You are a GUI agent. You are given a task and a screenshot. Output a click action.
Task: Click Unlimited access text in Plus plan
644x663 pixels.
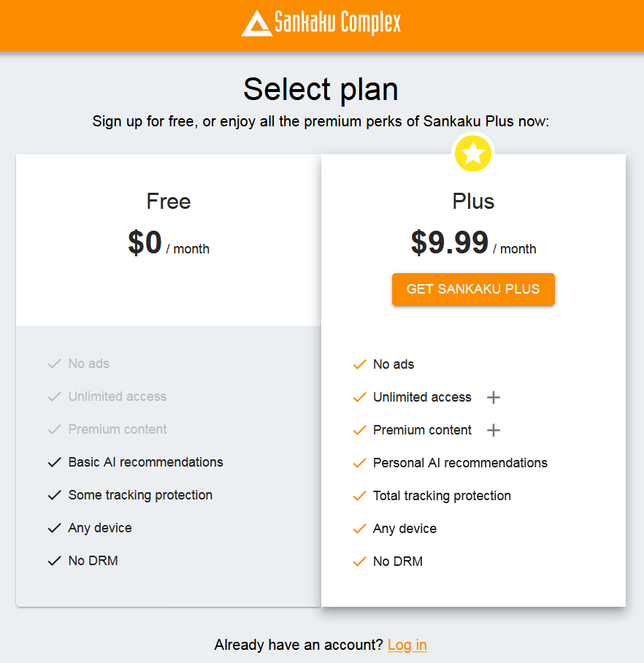coord(422,397)
